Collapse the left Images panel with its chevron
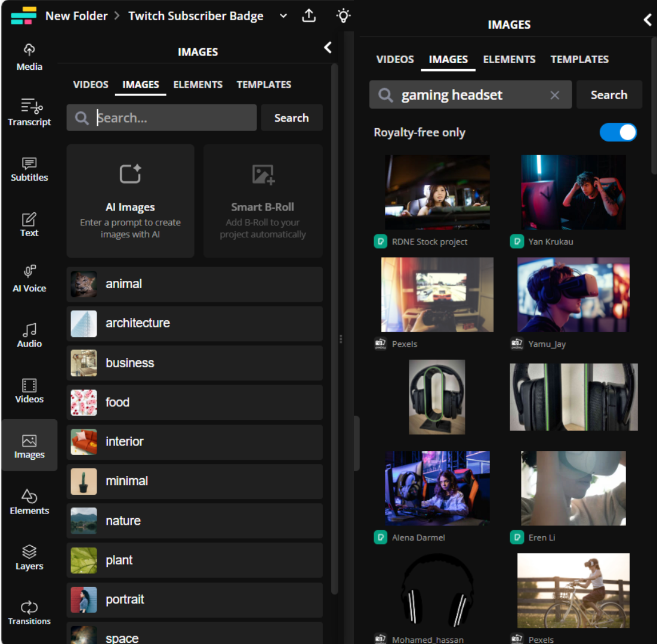Viewport: 657px width, 644px height. pos(327,48)
